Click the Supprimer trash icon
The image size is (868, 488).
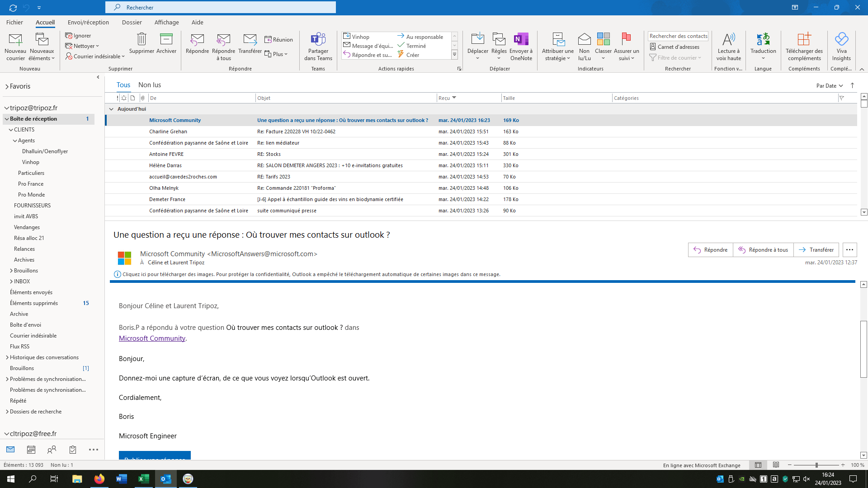pyautogui.click(x=142, y=39)
